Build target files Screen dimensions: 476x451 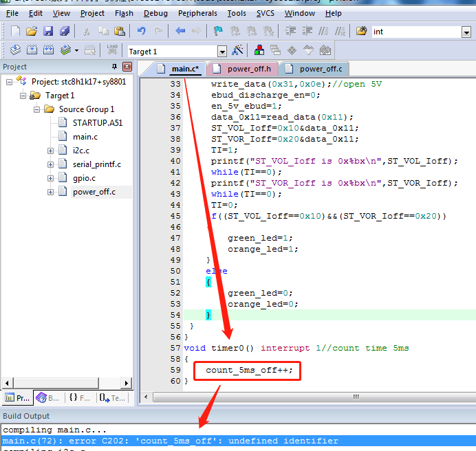pos(32,49)
